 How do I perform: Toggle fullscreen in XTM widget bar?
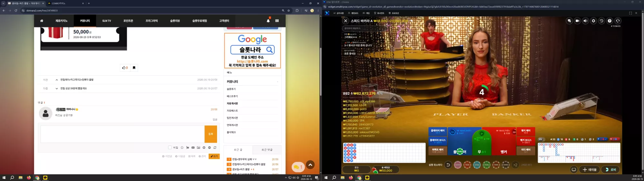pos(630,13)
